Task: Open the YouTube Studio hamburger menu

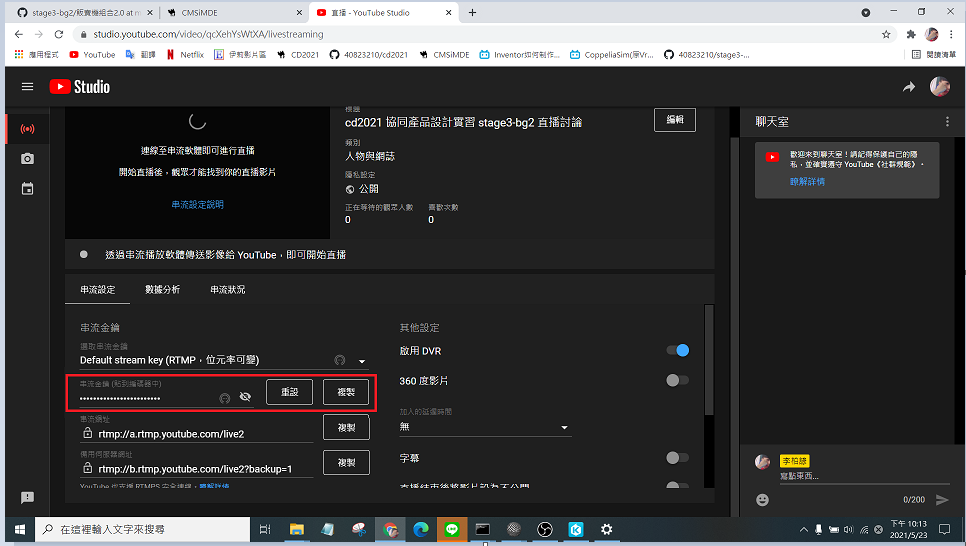Action: 27,87
